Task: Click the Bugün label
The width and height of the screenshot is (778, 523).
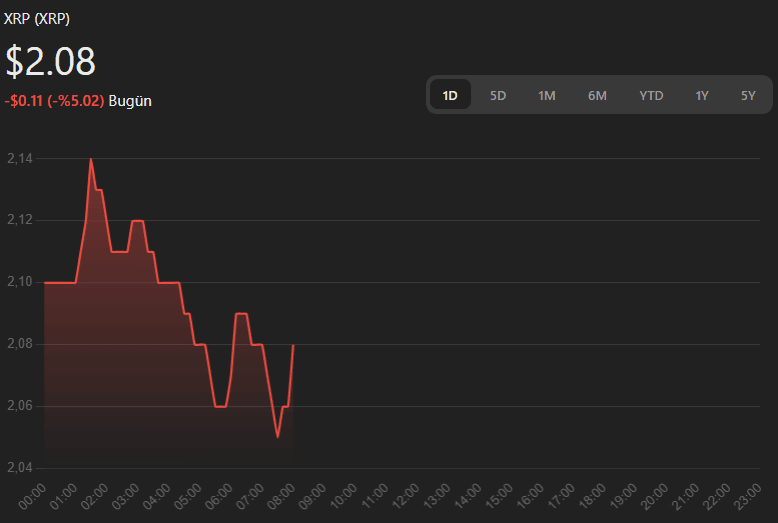Action: click(130, 101)
